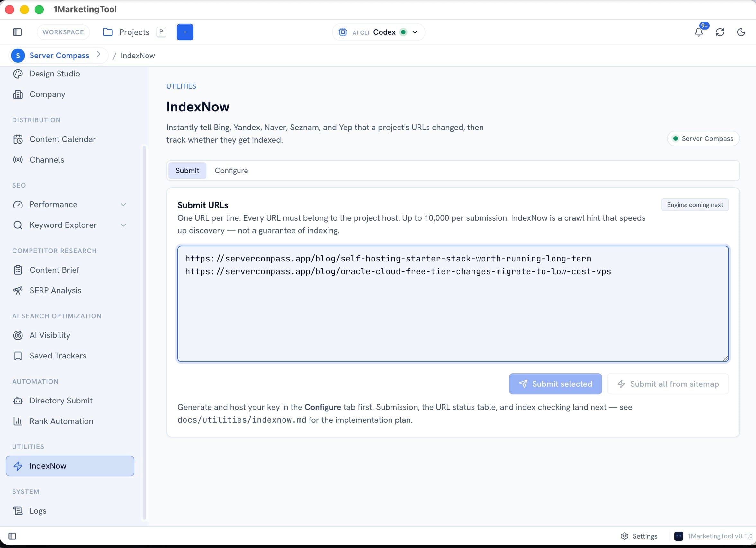Open notifications bell with 9+ badge
This screenshot has height=548, width=756.
(699, 32)
